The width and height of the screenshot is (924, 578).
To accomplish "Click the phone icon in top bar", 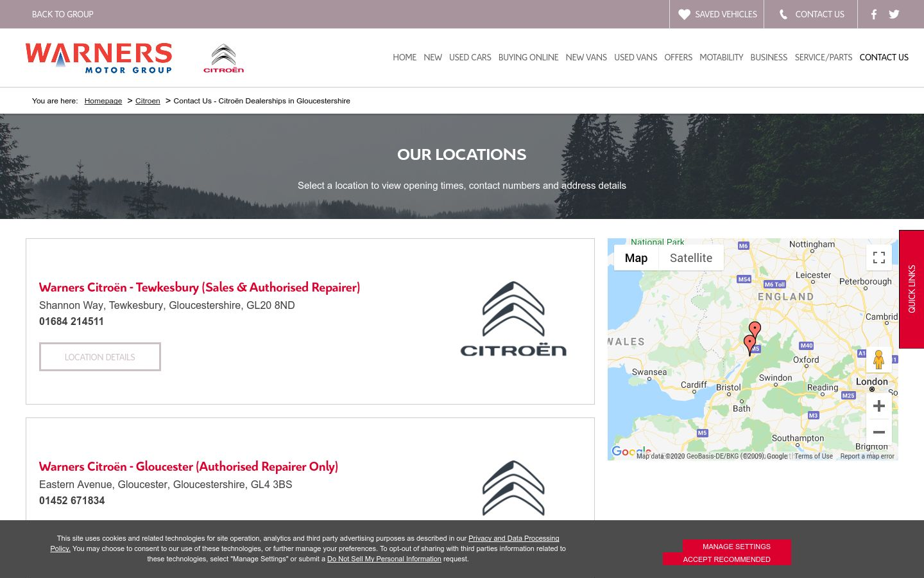I will 783,14.
